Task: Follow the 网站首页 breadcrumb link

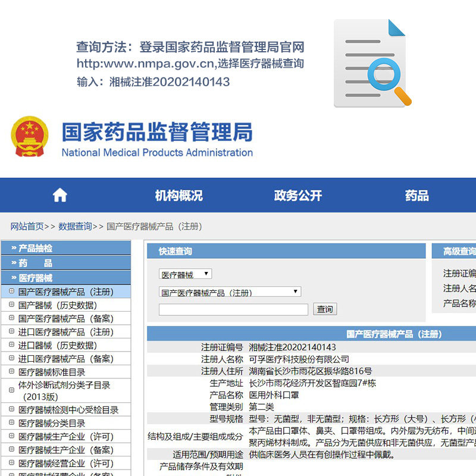Action: tap(27, 226)
